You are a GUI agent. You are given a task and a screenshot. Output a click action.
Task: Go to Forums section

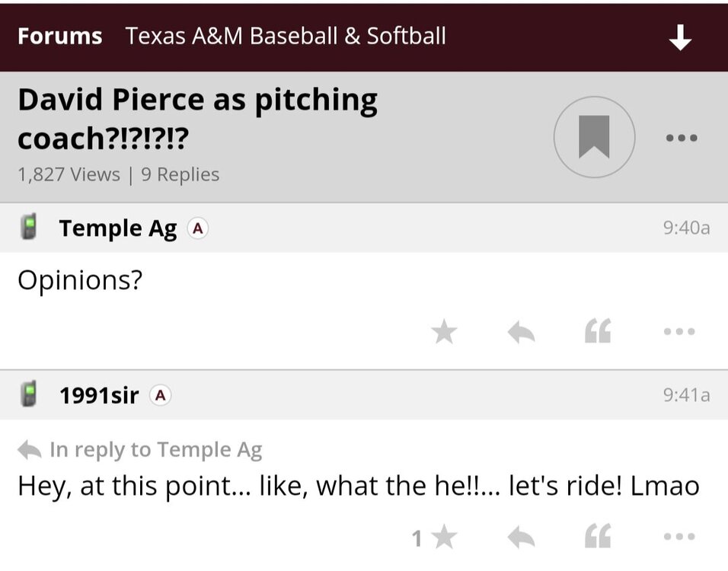[x=59, y=36]
